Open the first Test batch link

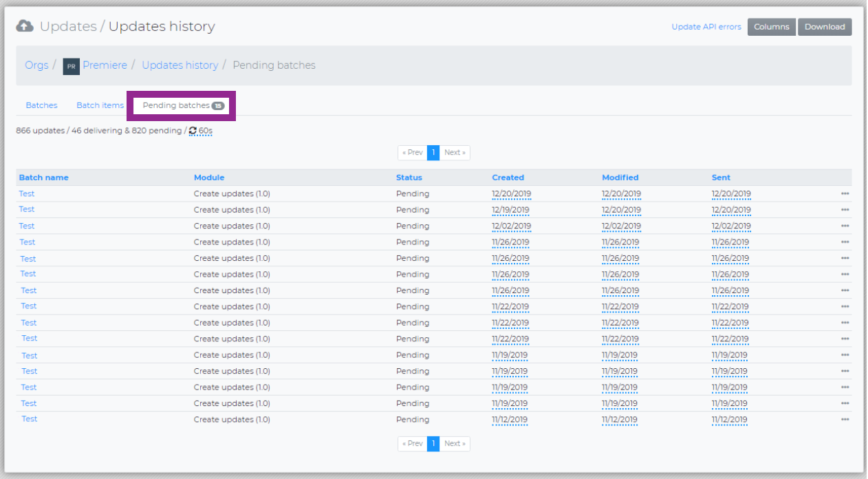coord(27,194)
